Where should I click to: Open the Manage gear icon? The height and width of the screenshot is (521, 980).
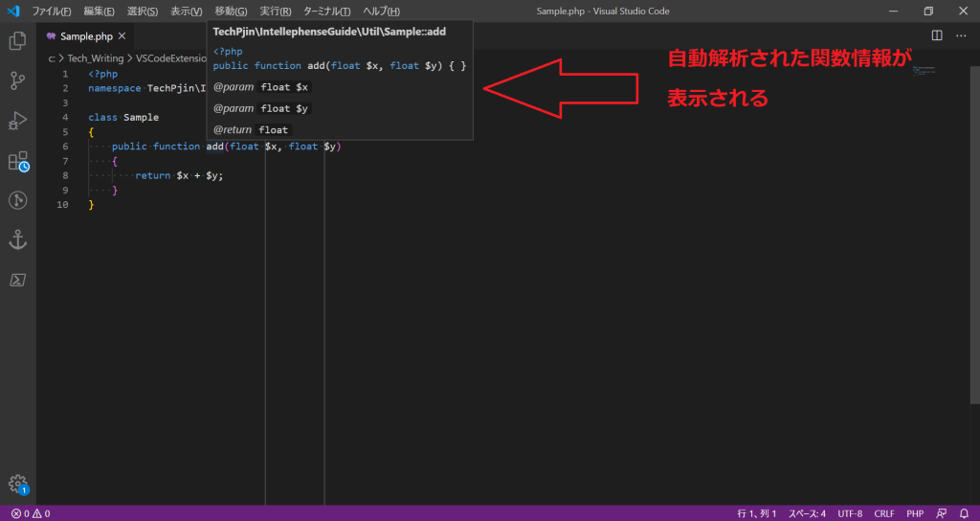(x=17, y=484)
